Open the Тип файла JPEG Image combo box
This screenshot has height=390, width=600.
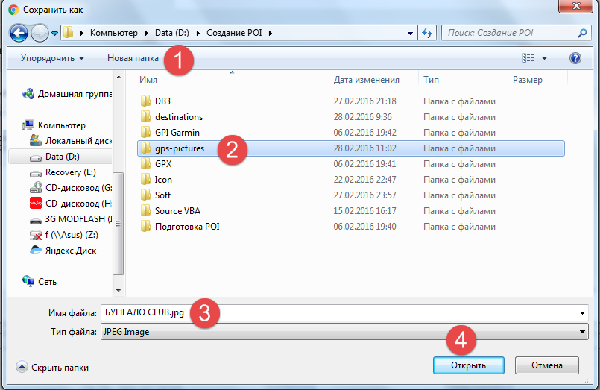point(344,332)
